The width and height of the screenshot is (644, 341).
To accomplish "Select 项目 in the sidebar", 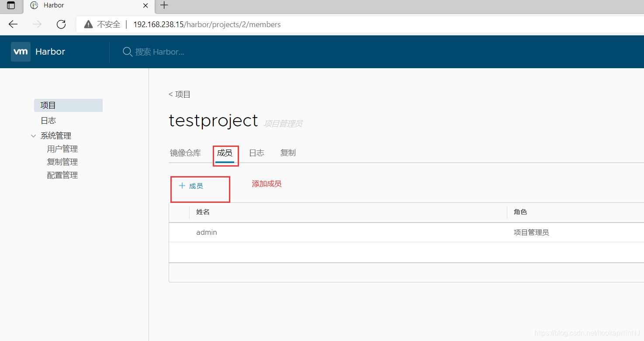I will [68, 105].
